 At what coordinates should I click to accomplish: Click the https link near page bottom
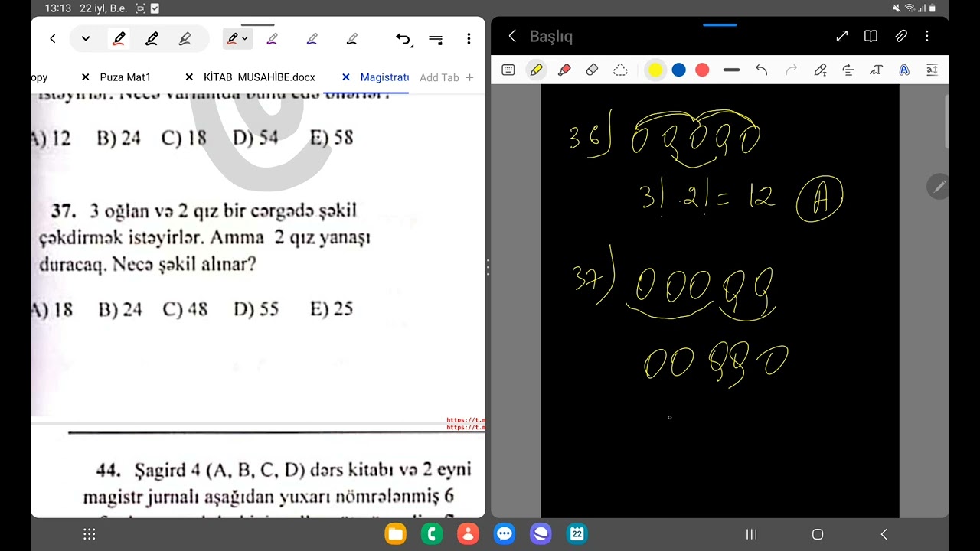[x=465, y=424]
